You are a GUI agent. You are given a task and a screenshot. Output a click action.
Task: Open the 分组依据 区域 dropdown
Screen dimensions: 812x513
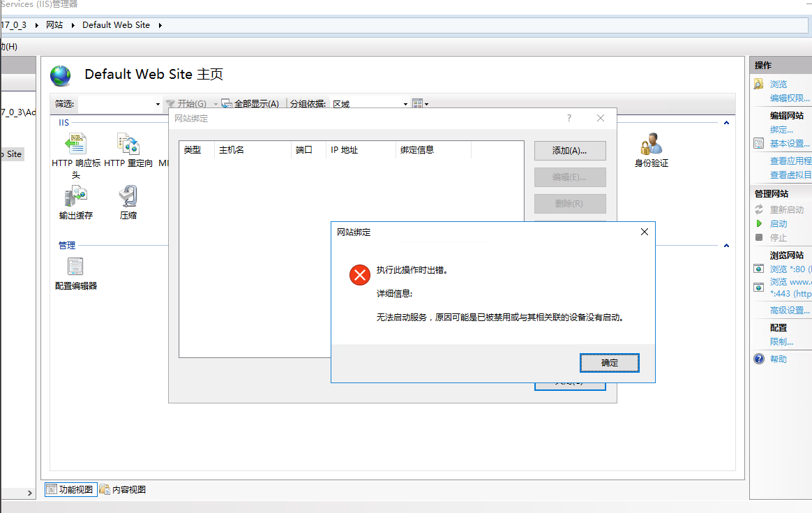(x=405, y=103)
